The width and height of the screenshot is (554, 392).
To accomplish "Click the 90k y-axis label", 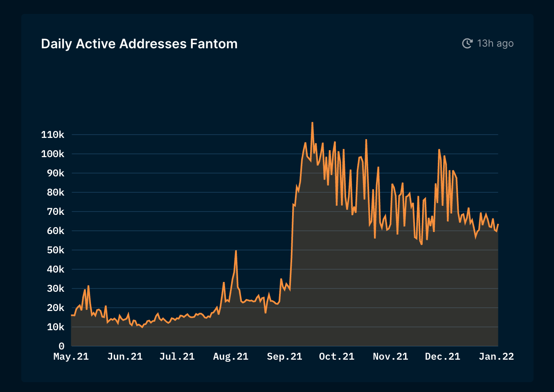I will pos(56,173).
